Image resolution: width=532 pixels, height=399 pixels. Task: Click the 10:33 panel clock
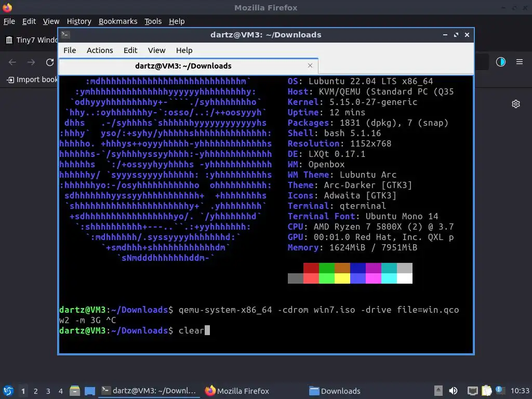[x=520, y=391]
